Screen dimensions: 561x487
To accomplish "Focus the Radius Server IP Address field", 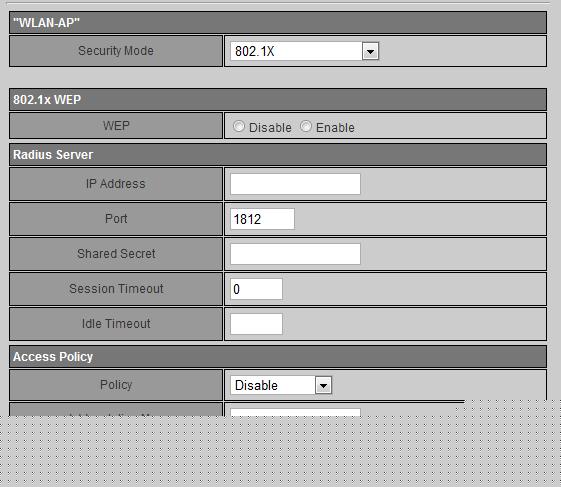I will coord(295,184).
